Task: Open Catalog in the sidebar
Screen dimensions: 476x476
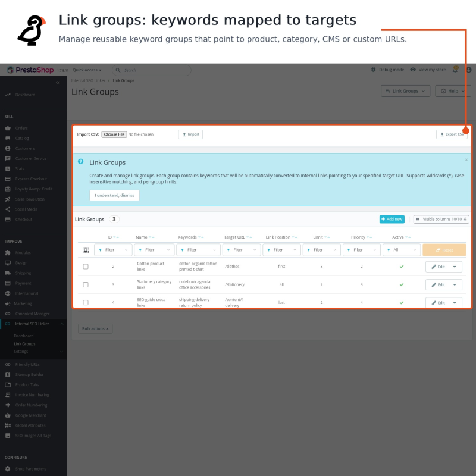Action: tap(22, 138)
